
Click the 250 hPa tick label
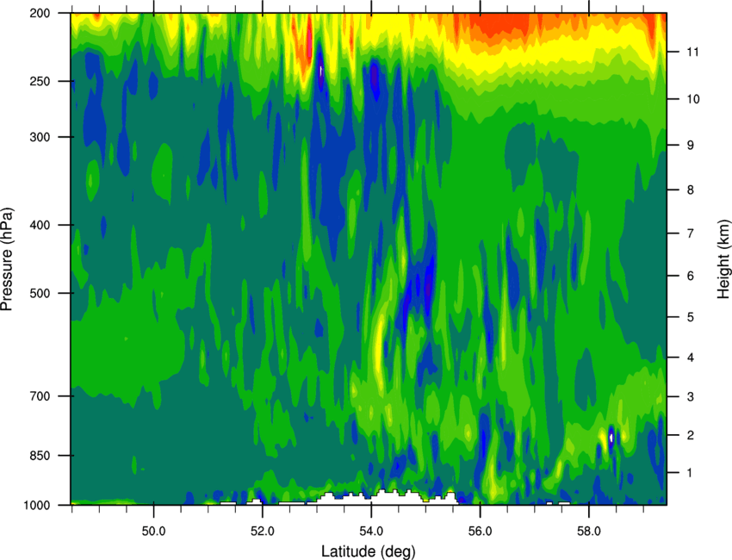(x=40, y=81)
